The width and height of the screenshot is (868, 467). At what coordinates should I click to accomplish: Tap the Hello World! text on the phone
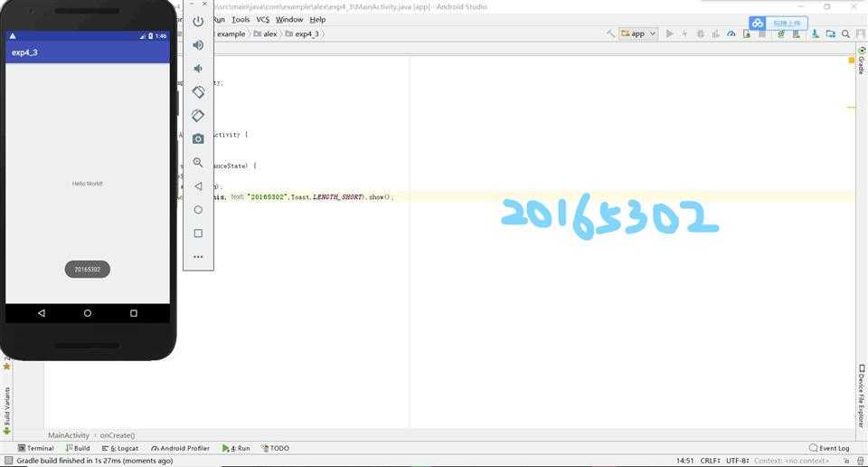pyautogui.click(x=88, y=184)
